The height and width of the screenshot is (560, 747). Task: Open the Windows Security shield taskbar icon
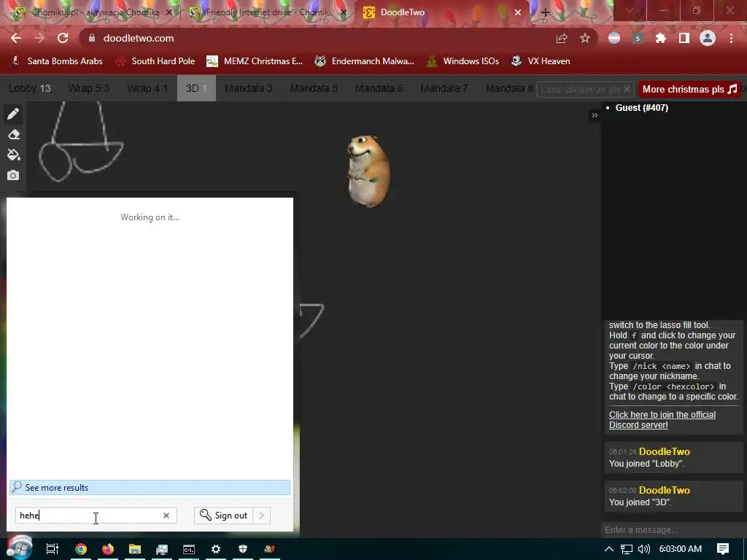click(x=242, y=549)
